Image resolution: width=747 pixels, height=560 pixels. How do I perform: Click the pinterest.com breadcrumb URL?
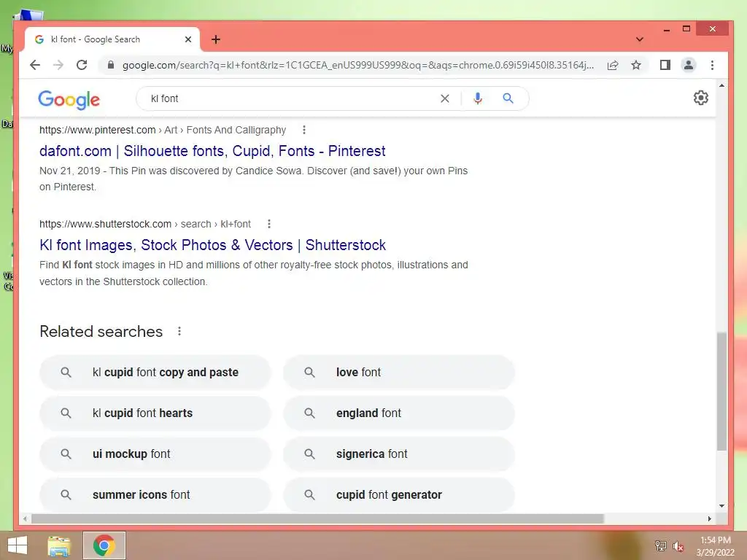163,130
